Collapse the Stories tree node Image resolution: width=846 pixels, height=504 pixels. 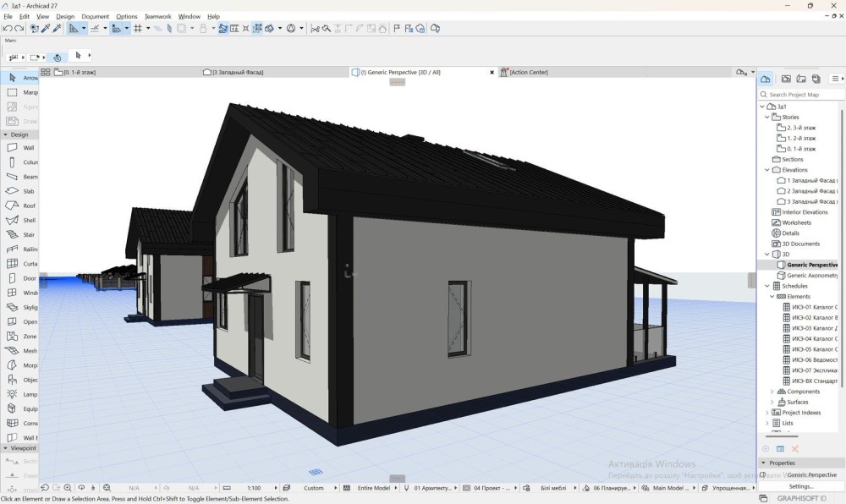[x=767, y=117]
